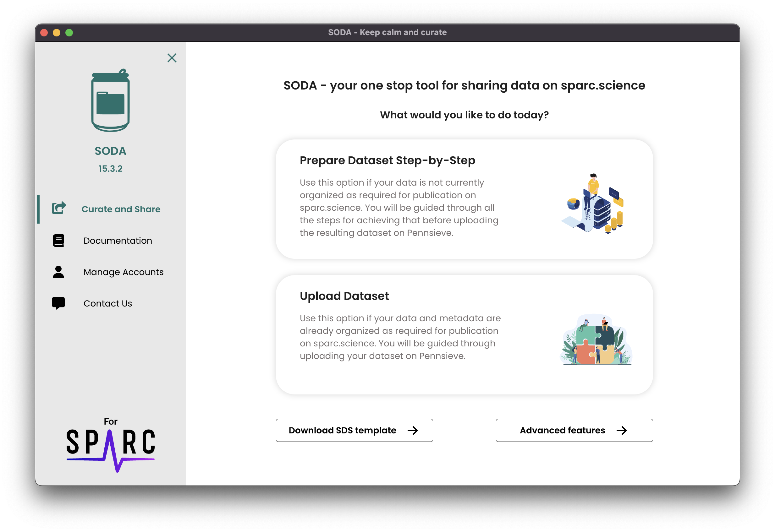Click the Contact Us speech bubble icon
The image size is (775, 532).
coord(58,303)
